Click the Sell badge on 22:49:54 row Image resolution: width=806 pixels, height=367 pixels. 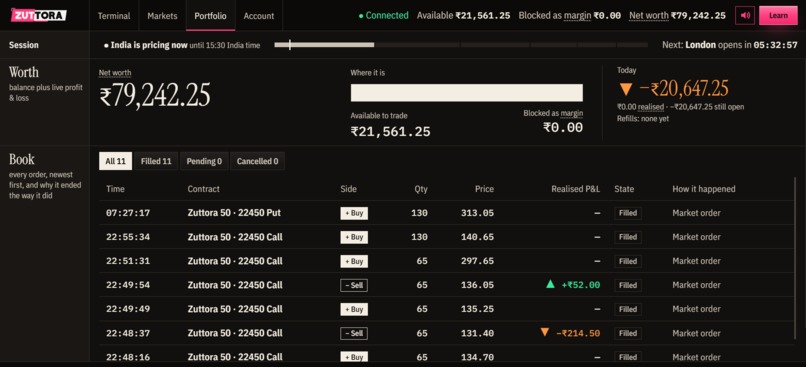coord(354,285)
